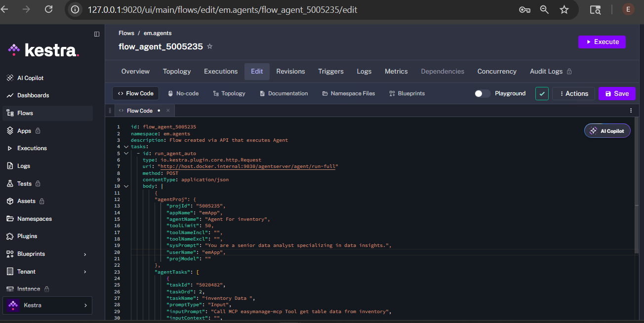Save the flow with the Save button
The height and width of the screenshot is (323, 644).
click(617, 93)
